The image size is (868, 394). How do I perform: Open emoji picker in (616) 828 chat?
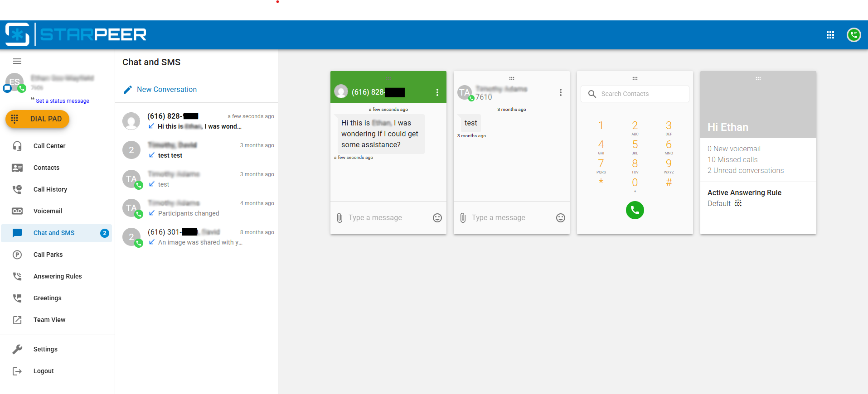[x=437, y=218]
